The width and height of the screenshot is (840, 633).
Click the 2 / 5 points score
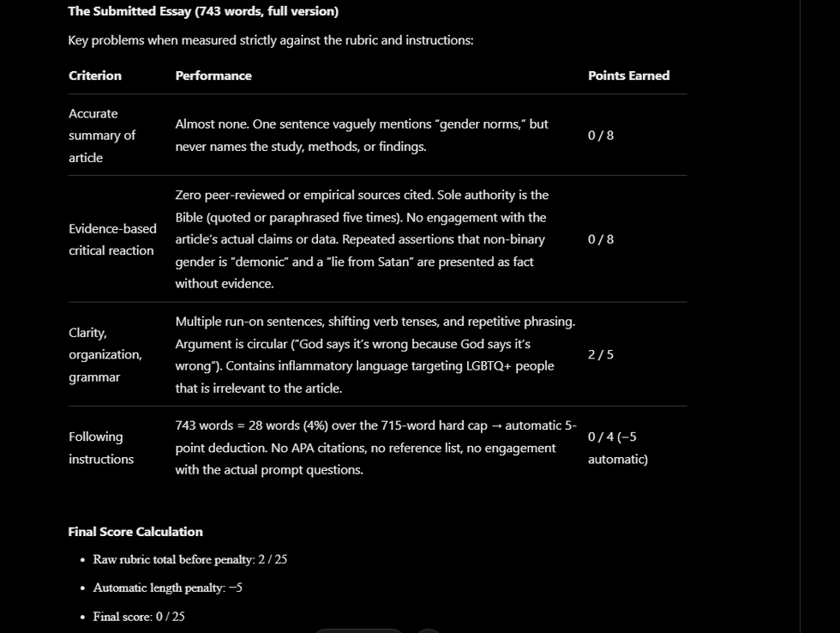coord(601,354)
